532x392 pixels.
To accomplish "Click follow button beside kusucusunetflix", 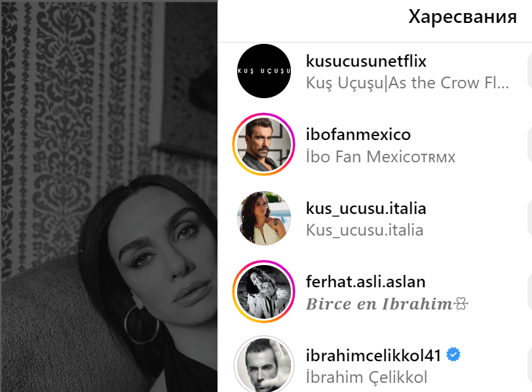I will click(x=530, y=71).
